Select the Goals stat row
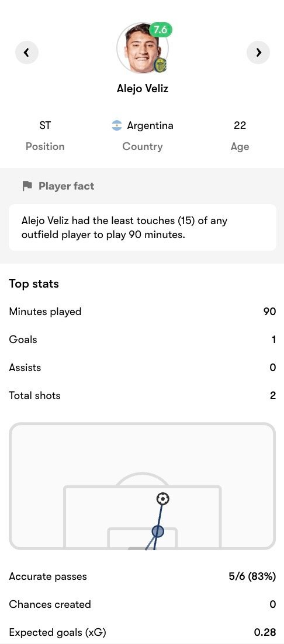284x644 pixels. (143, 339)
